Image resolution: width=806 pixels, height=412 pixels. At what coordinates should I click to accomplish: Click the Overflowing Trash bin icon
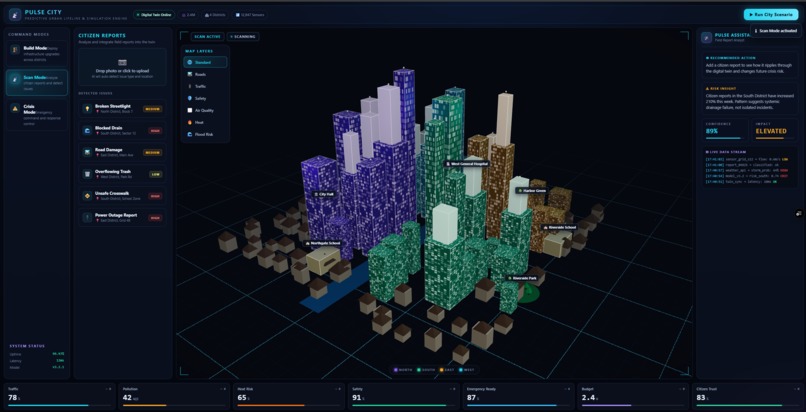point(87,174)
